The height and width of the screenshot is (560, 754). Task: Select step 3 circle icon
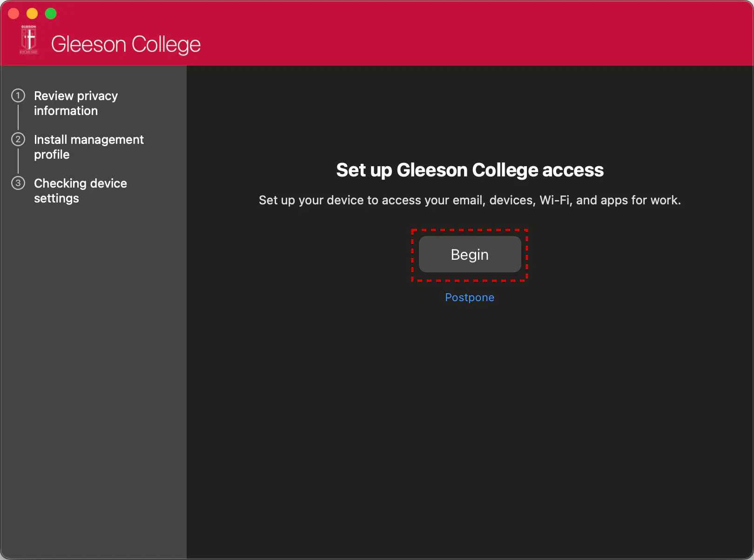click(18, 183)
